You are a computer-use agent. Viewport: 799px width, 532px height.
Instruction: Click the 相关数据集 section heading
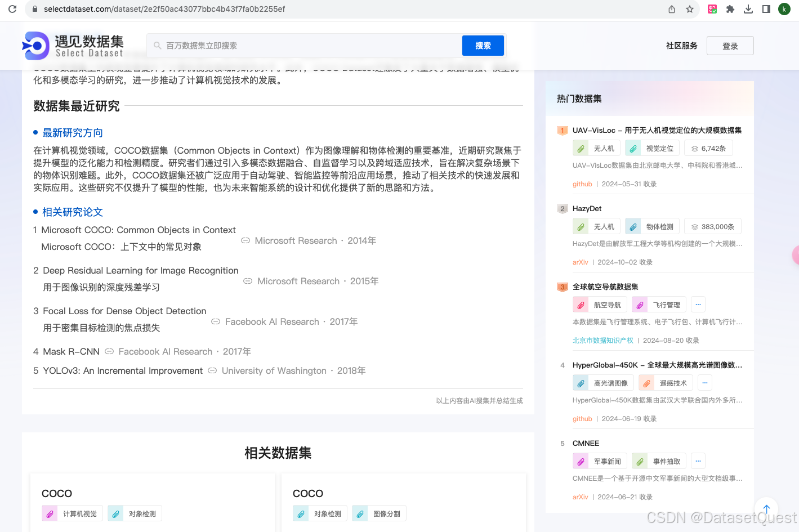278,453
